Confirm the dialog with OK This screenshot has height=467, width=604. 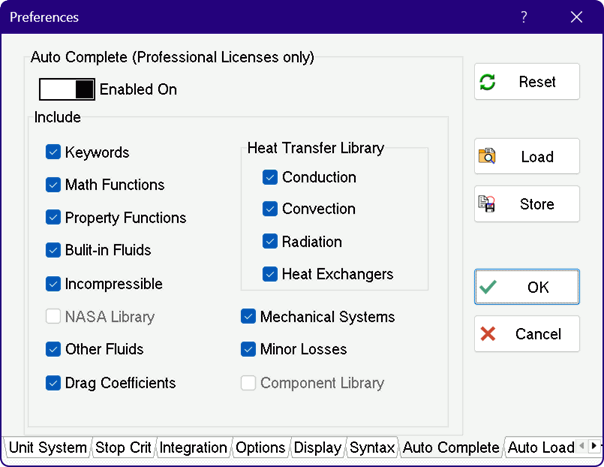point(526,287)
